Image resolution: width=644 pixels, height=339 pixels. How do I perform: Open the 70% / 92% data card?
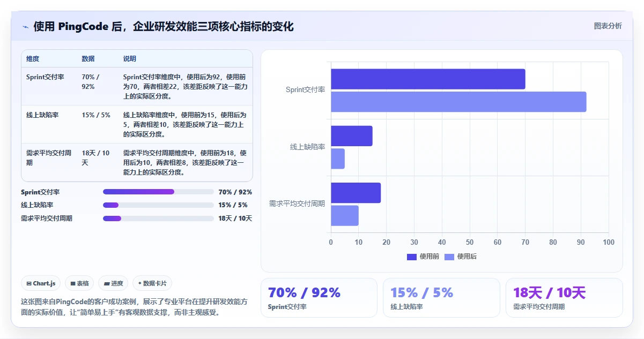[x=319, y=298]
